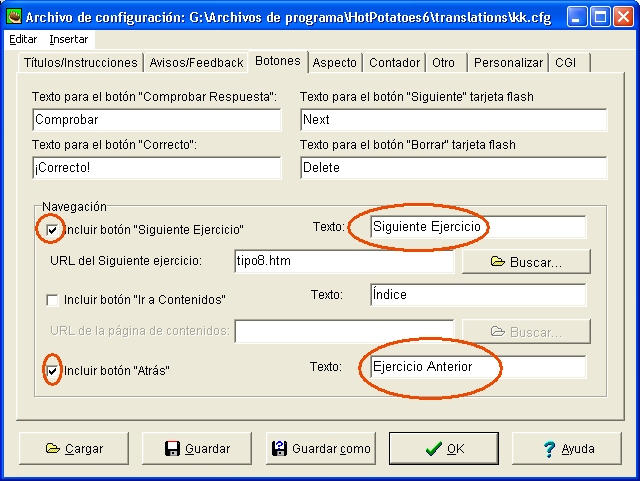This screenshot has height=481, width=640.
Task: Switch to the Títulos/Instrucciones tab
Action: (80, 62)
